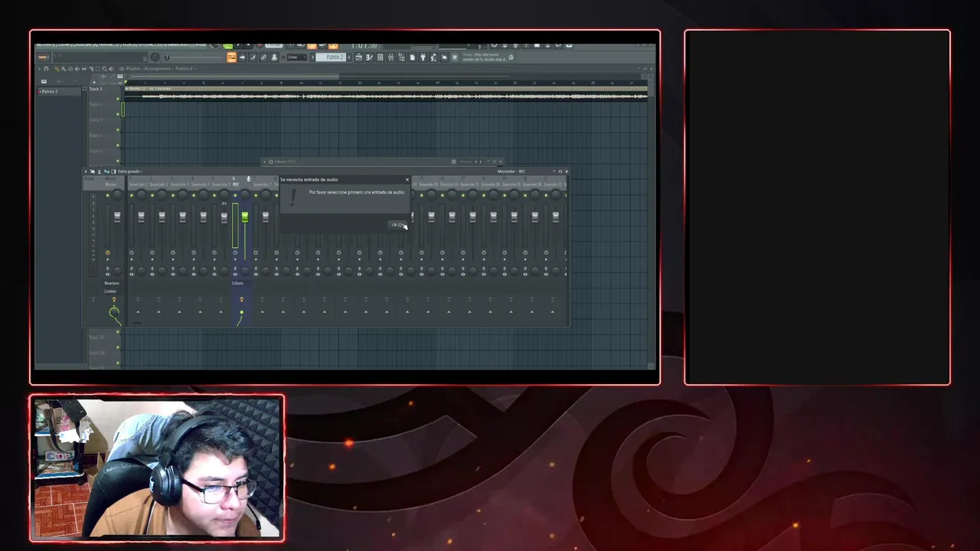Click the playlist horizontal scrollbar
The width and height of the screenshot is (980, 551).
pyautogui.click(x=235, y=77)
